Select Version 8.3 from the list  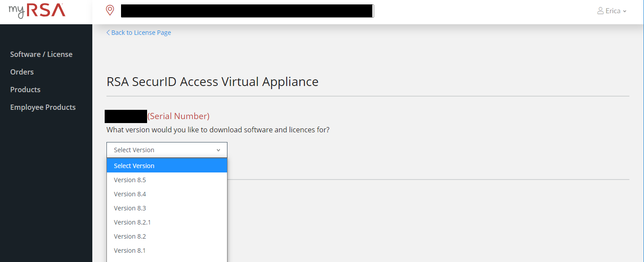point(130,208)
